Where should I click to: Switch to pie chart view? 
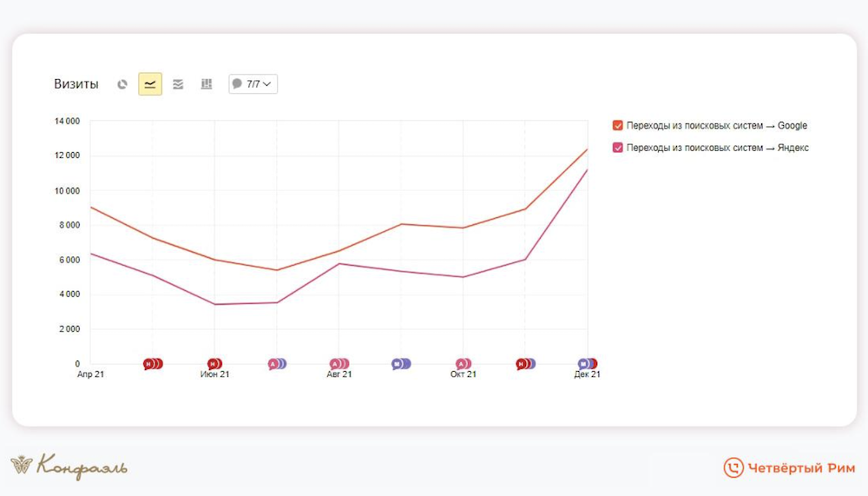122,84
